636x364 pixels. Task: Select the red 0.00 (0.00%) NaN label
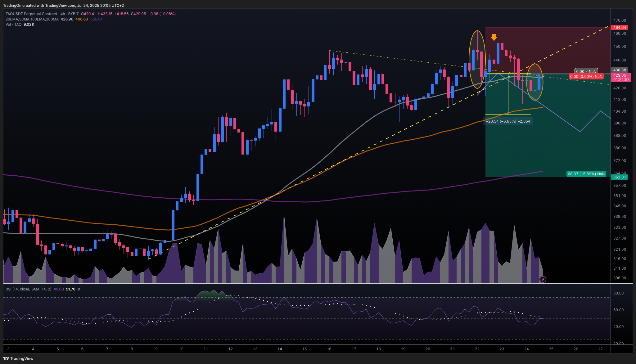pyautogui.click(x=586, y=77)
